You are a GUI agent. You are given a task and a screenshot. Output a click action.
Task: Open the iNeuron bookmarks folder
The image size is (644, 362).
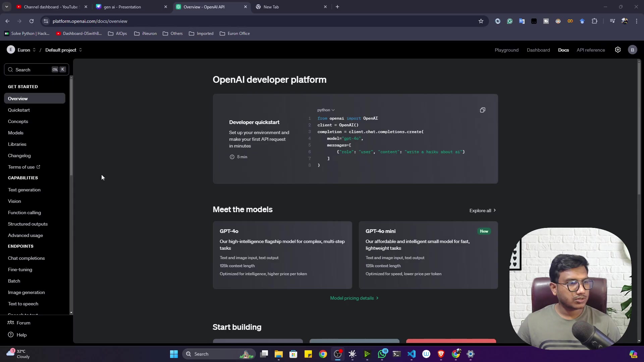(x=145, y=34)
